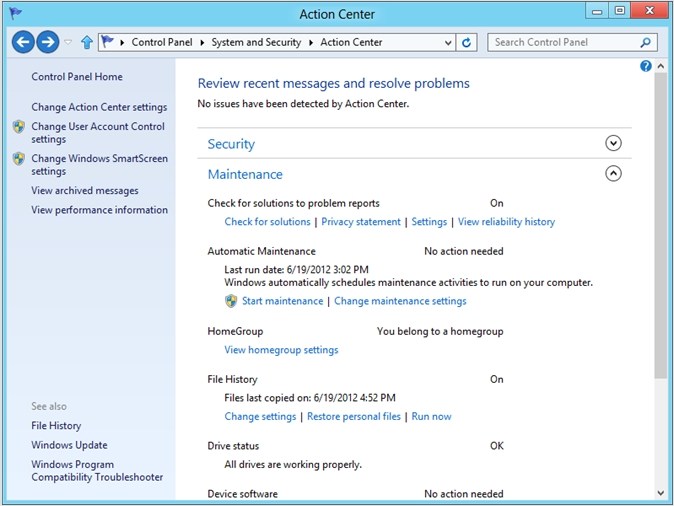Maximize the Action Center window

tap(619, 11)
